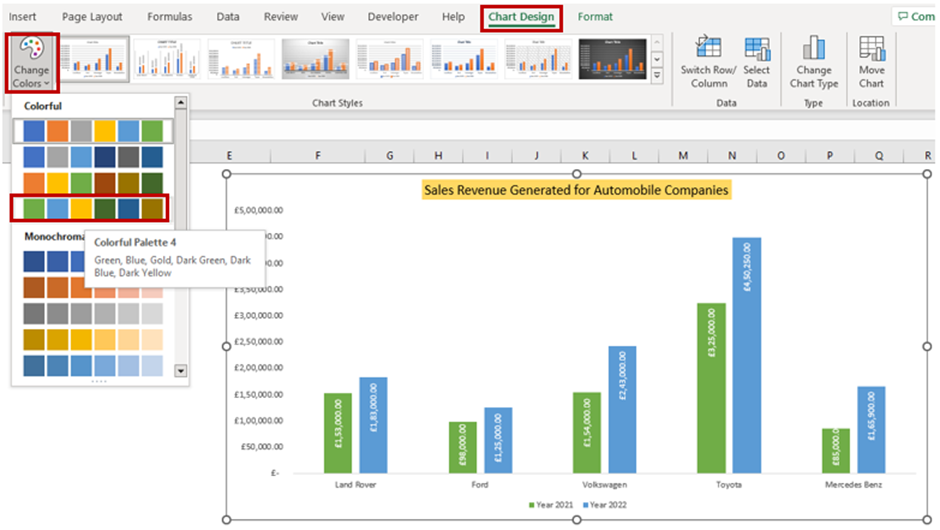The image size is (940, 530).
Task: Switch to the Format tab
Action: pos(595,17)
